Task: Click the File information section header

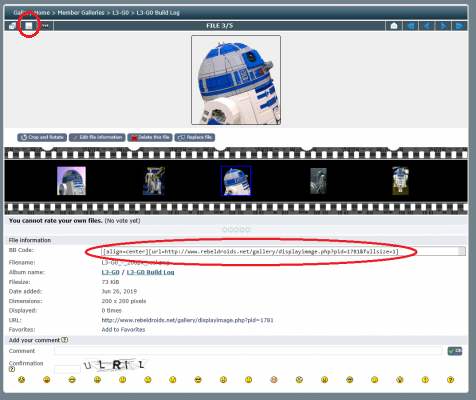Action: (30, 240)
